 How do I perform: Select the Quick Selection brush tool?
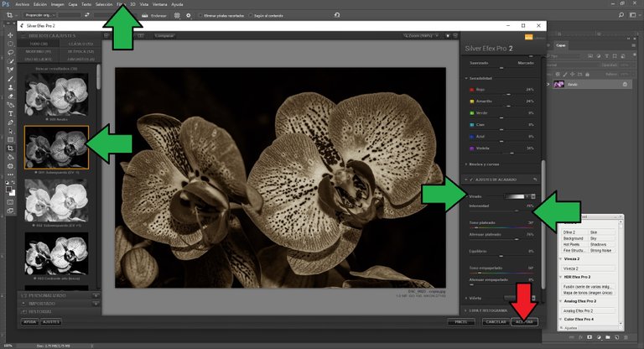click(10, 61)
